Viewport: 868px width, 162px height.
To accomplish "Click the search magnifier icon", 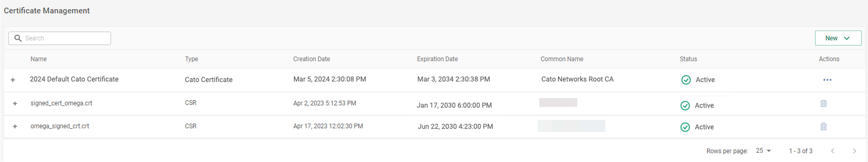I will pos(18,38).
